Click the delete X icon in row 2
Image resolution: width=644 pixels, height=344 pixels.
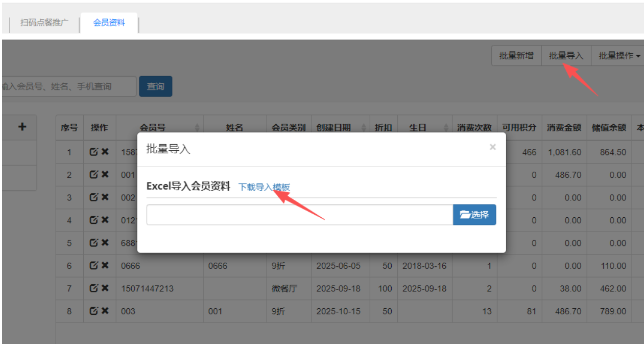pyautogui.click(x=105, y=175)
